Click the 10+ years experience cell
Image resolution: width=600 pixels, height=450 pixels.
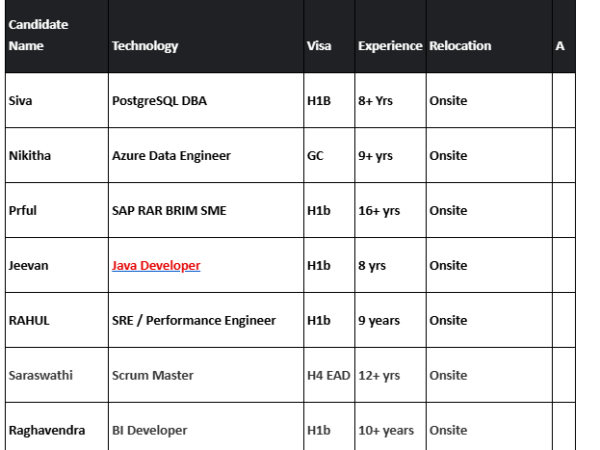[x=390, y=427]
